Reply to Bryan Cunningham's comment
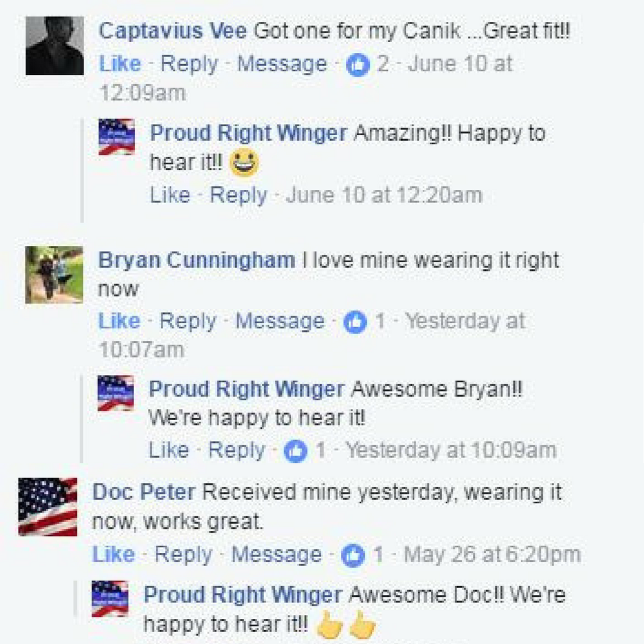 point(187,321)
